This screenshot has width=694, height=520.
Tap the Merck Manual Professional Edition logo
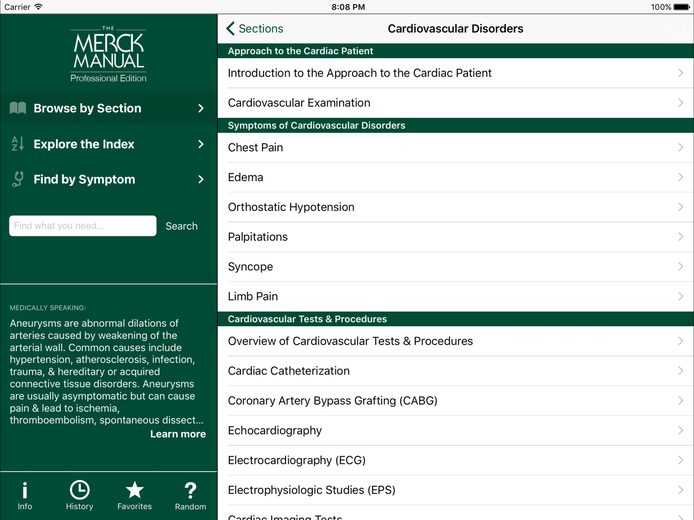(x=108, y=54)
